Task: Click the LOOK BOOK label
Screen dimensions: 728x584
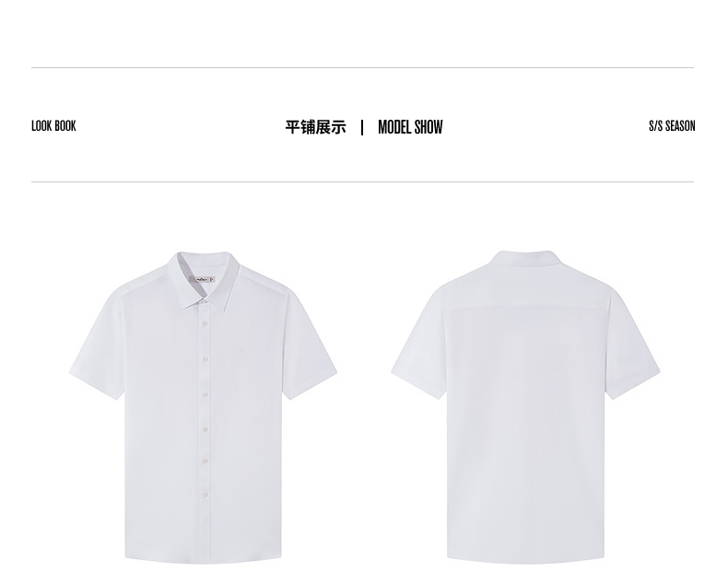Action: (53, 126)
